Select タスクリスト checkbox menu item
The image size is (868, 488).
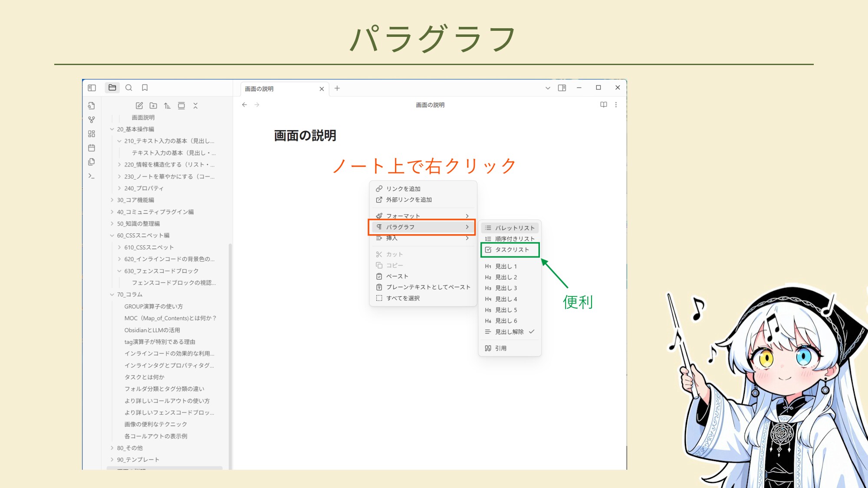512,250
